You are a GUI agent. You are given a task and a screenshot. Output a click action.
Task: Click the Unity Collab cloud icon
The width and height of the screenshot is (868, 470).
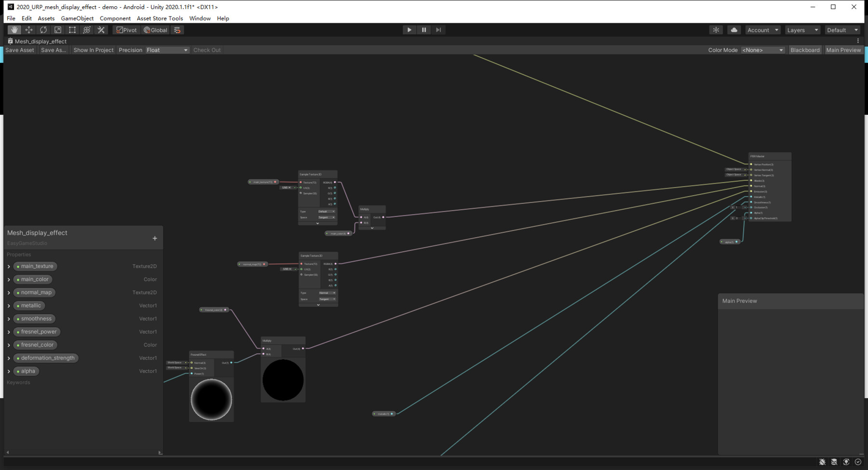point(733,29)
